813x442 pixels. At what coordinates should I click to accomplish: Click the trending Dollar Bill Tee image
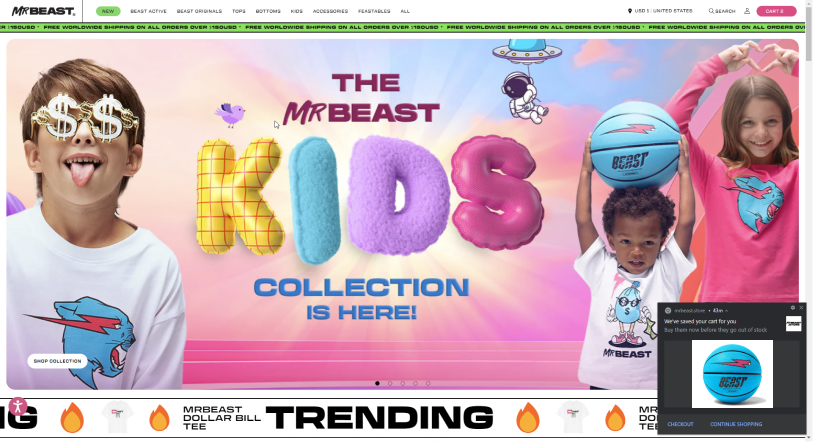tap(117, 418)
